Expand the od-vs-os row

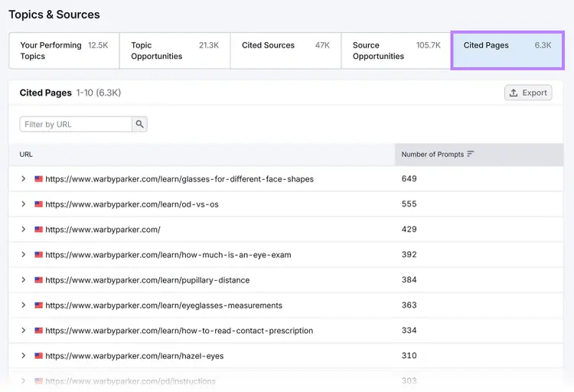(x=24, y=204)
